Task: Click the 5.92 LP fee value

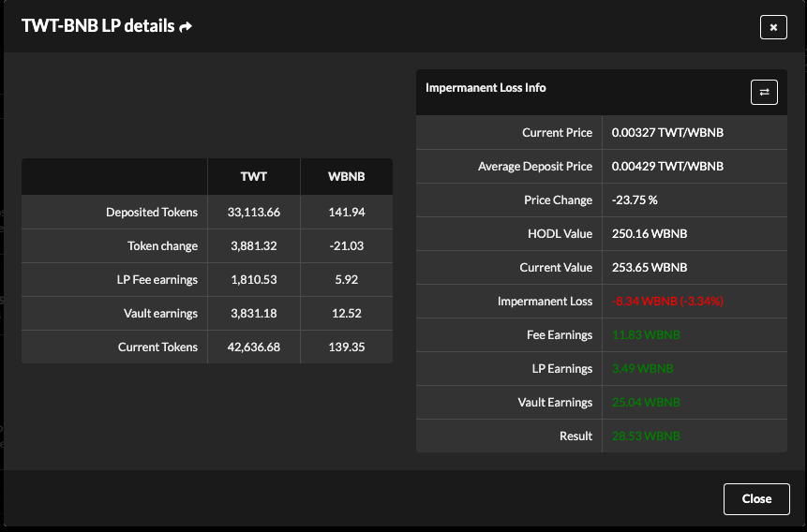Action: [347, 279]
